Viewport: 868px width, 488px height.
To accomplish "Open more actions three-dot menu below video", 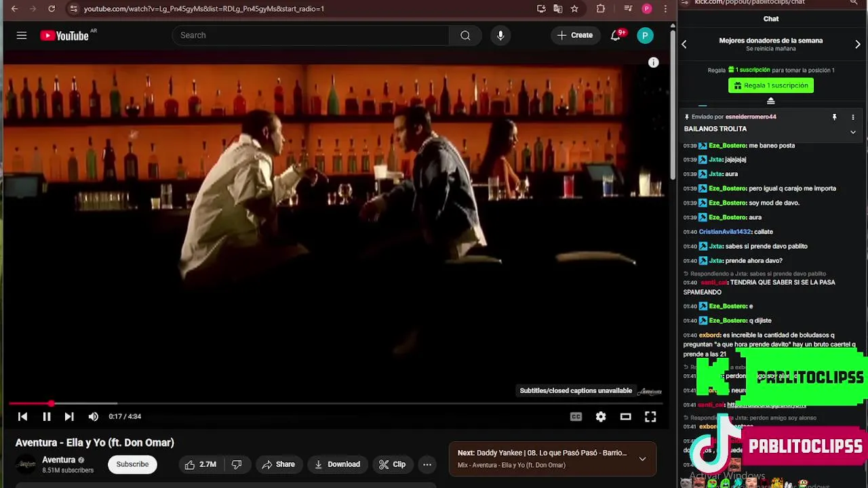I will (427, 464).
